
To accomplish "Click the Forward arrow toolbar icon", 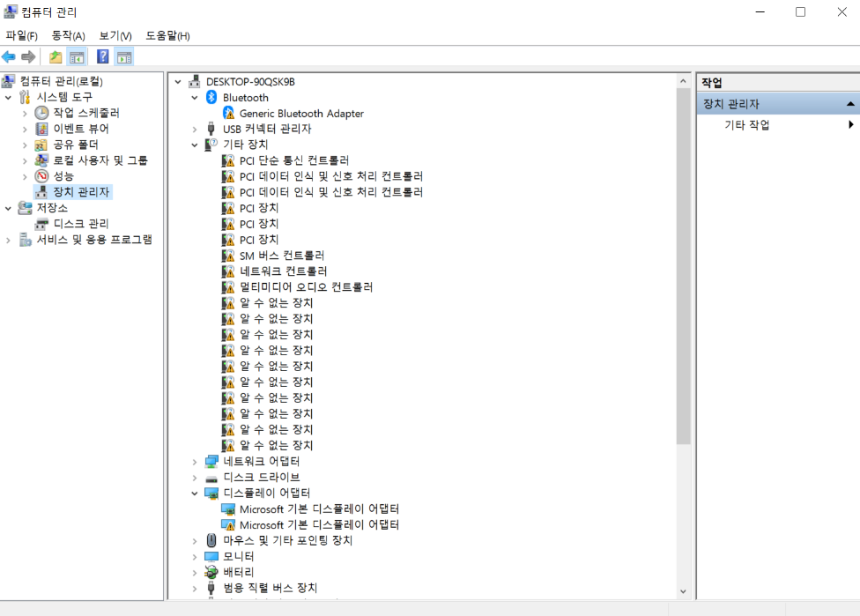I will [28, 56].
